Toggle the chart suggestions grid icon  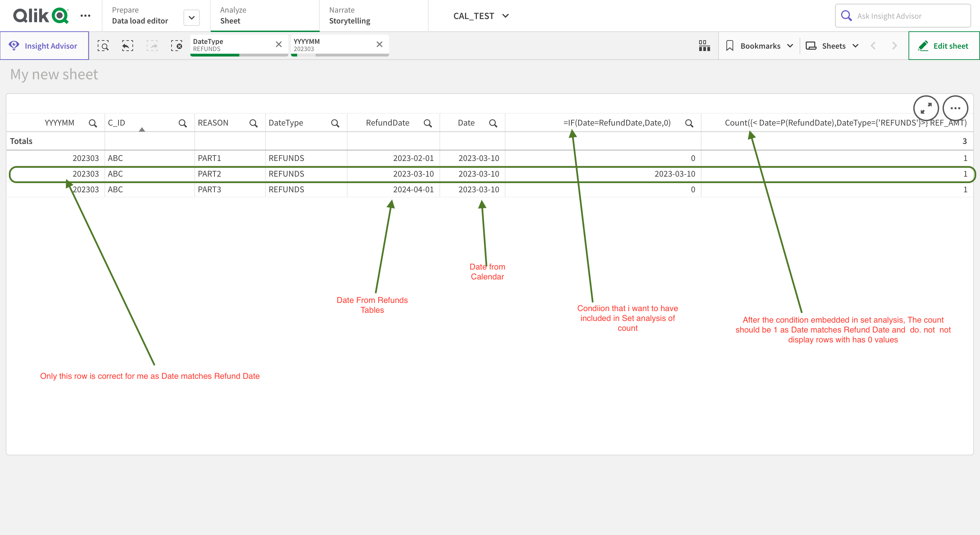click(x=704, y=46)
